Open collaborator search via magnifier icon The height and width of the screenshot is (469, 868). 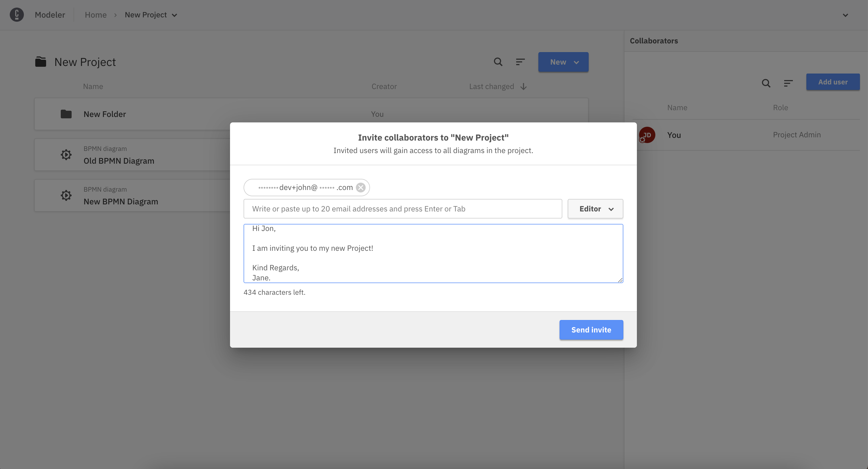(766, 83)
